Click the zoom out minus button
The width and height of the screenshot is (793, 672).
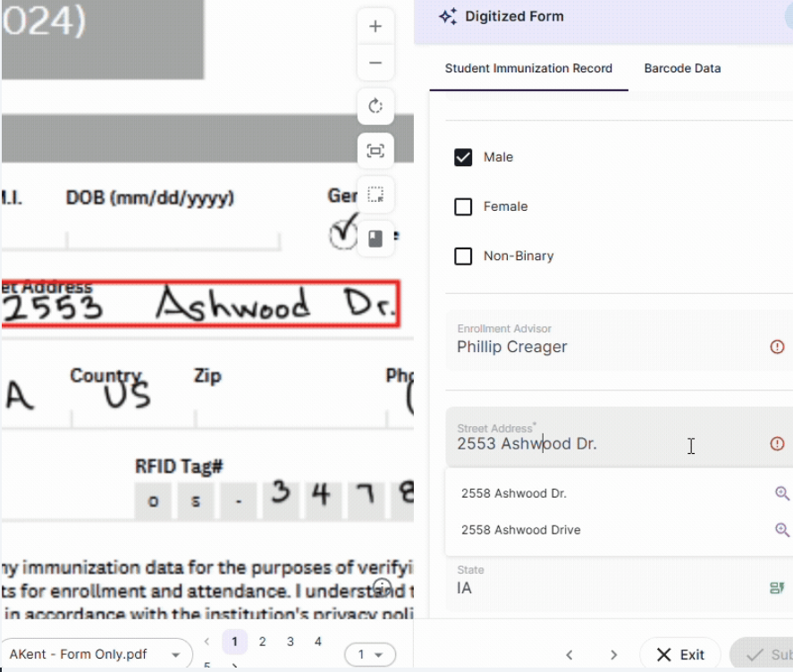point(375,63)
